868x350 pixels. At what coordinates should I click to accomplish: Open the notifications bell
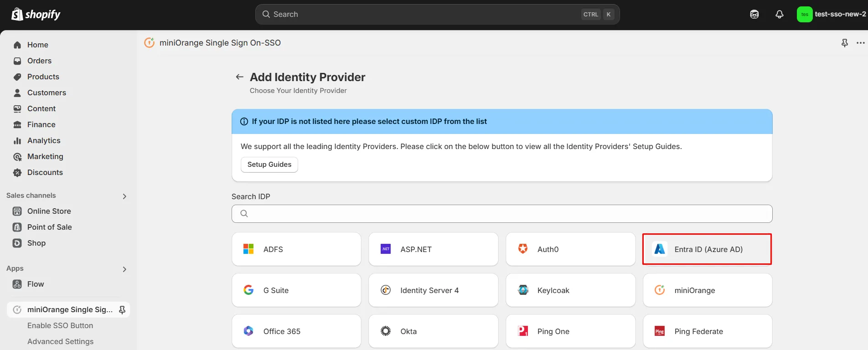pyautogui.click(x=780, y=14)
